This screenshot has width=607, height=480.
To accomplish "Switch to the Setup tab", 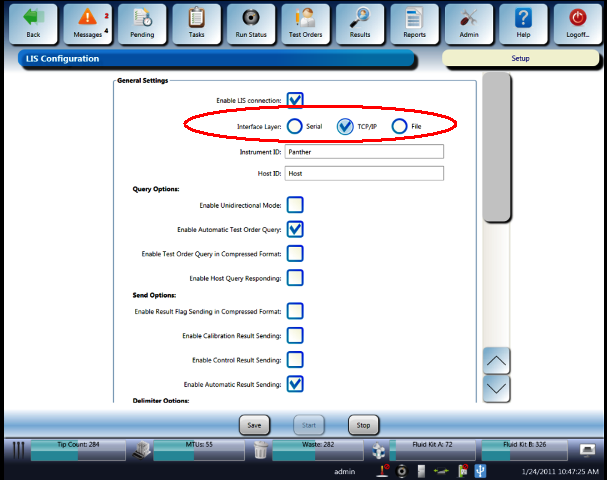I will tap(520, 58).
